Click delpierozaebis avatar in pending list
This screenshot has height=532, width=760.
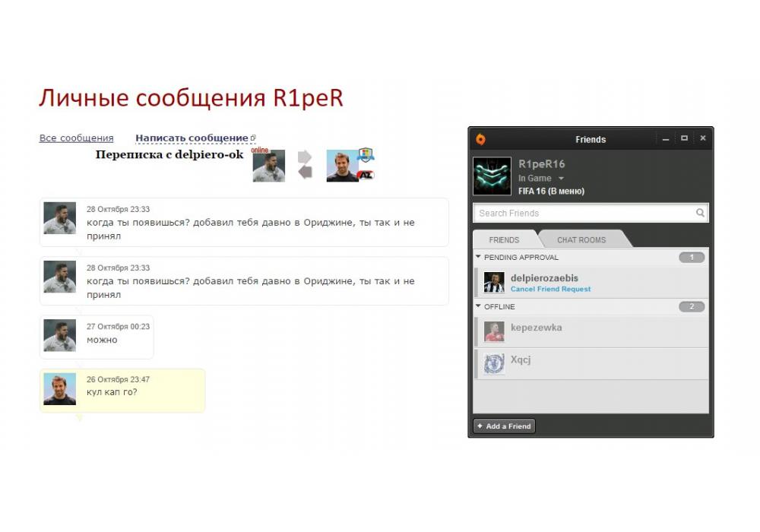tap(494, 283)
